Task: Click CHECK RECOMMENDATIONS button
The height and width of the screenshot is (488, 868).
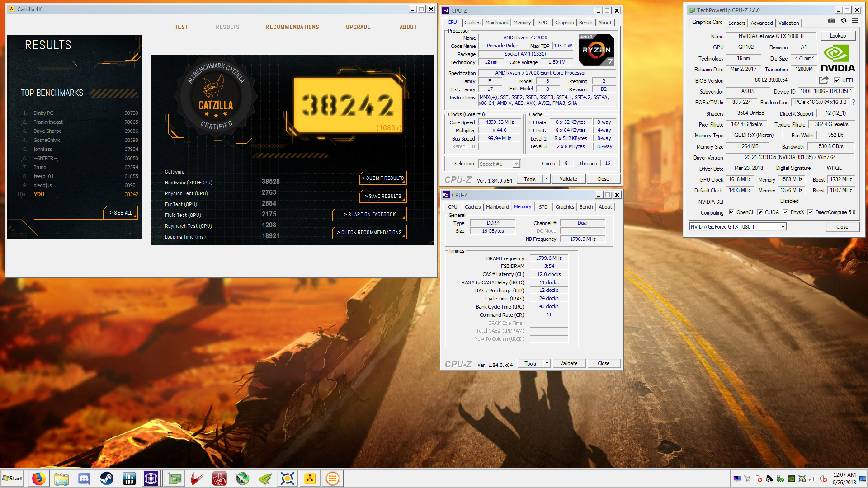Action: (x=369, y=232)
